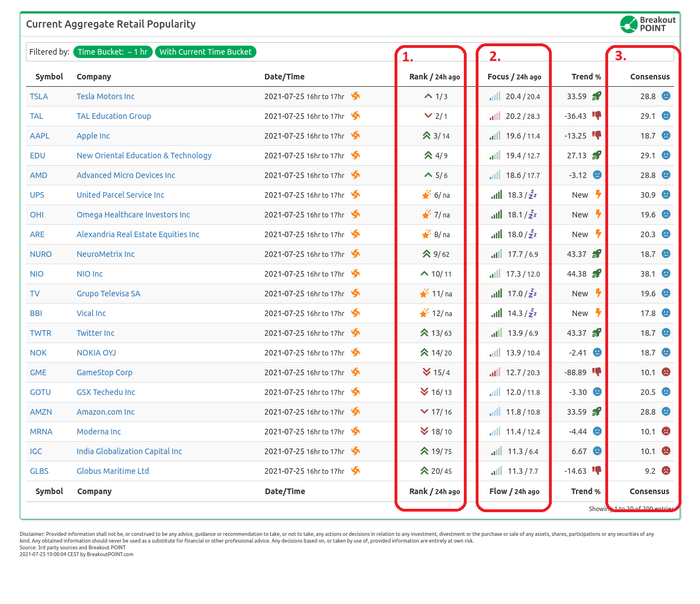
Task: Open the NURO symbol link
Action: click(x=41, y=254)
